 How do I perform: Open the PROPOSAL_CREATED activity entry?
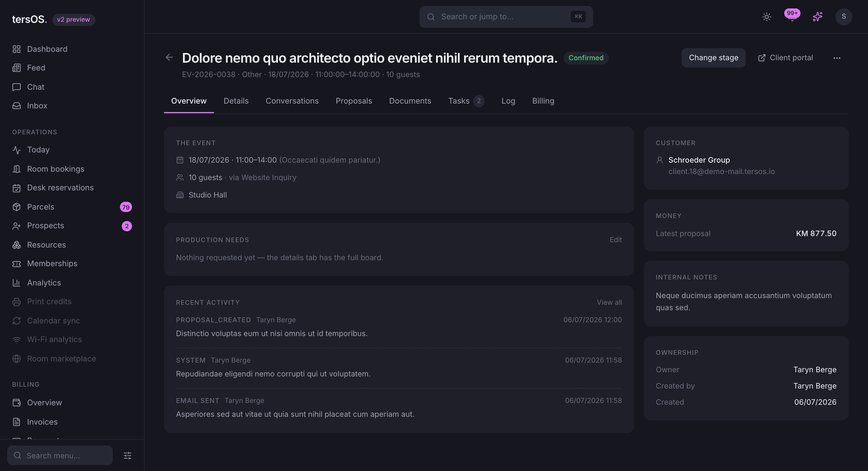pos(399,327)
